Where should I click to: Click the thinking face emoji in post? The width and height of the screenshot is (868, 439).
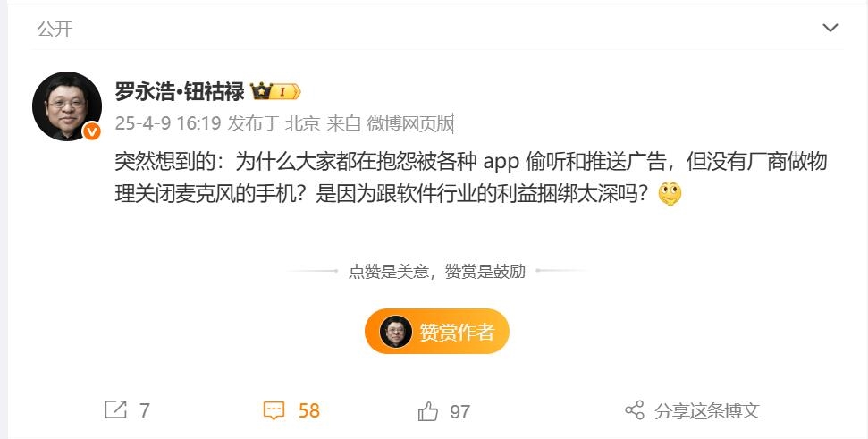670,194
